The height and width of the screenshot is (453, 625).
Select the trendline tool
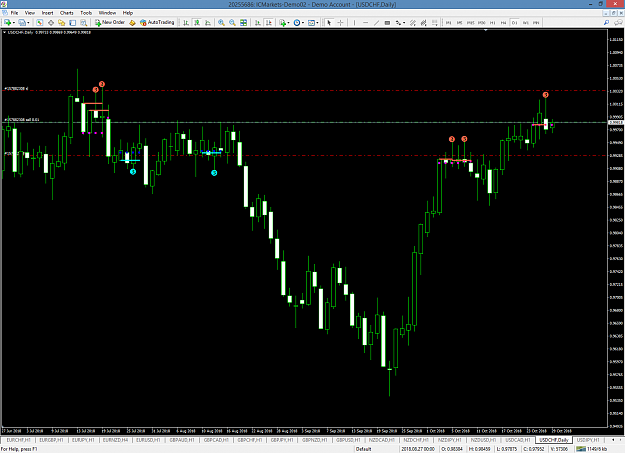point(376,23)
